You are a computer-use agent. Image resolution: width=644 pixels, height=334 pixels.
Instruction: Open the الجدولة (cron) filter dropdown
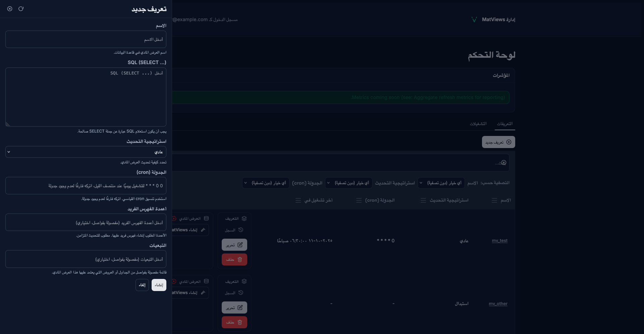point(266,183)
